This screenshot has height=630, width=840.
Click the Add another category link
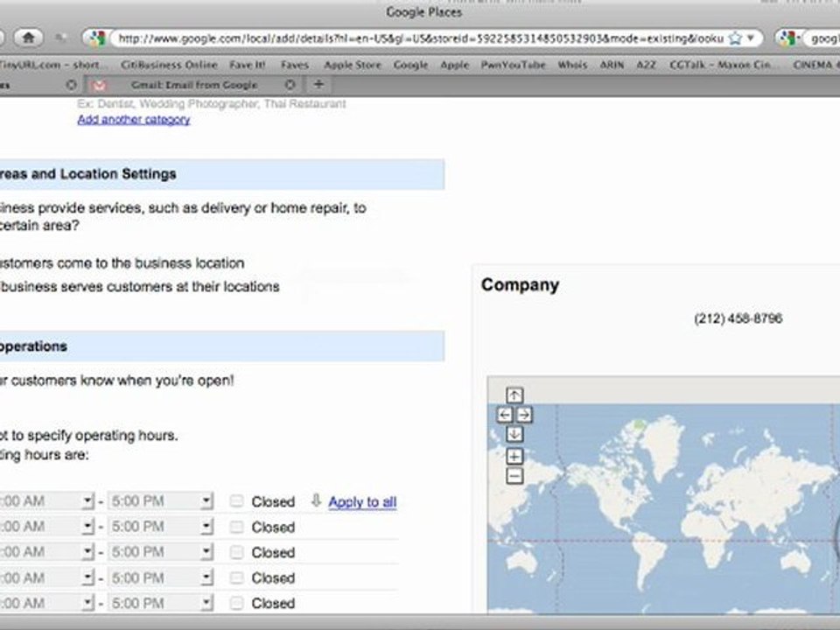(134, 120)
